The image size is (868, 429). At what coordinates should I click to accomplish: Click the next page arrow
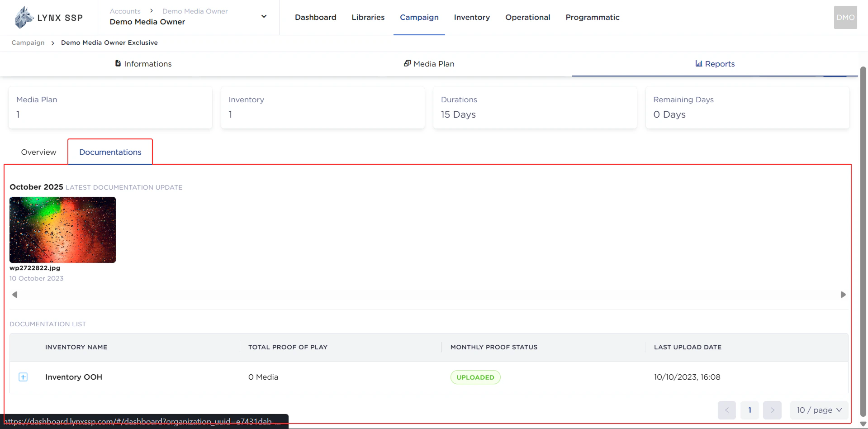(x=772, y=410)
